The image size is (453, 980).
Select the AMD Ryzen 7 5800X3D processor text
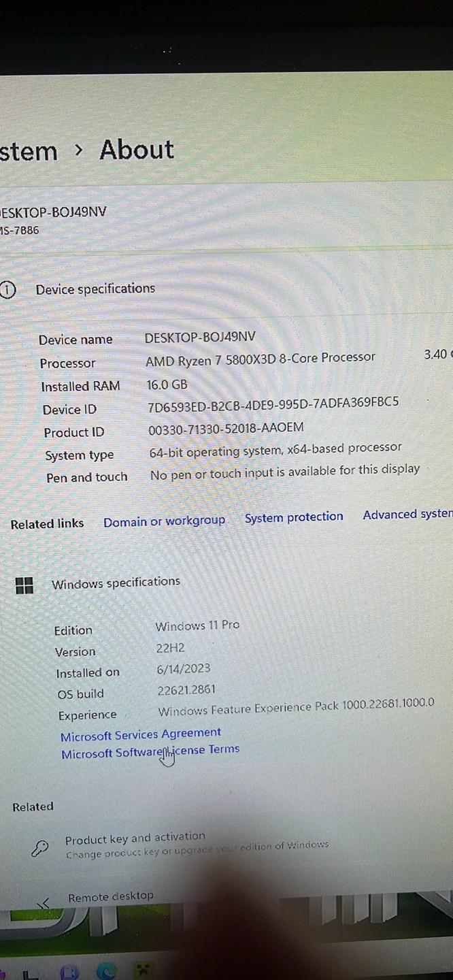tap(261, 359)
